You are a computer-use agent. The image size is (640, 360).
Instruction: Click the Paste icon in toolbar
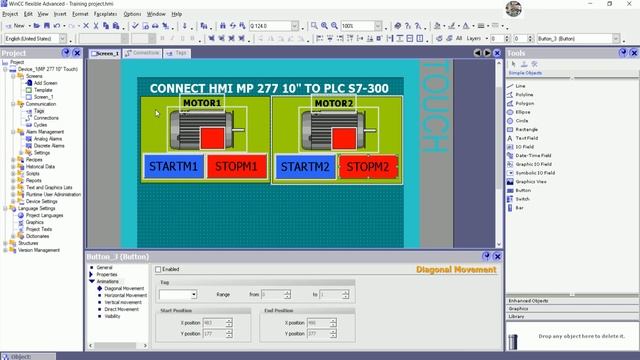116,26
